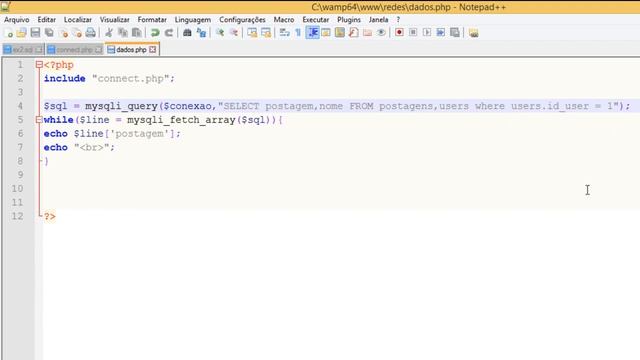Screen dimensions: 640x360
Task: Select the dados.php tab
Action: point(131,49)
